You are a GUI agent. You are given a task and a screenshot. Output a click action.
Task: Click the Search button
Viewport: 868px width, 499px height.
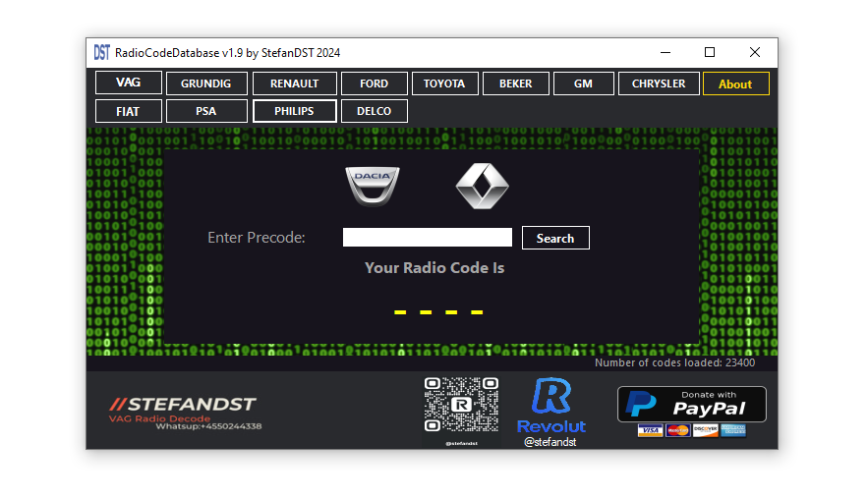pos(555,238)
